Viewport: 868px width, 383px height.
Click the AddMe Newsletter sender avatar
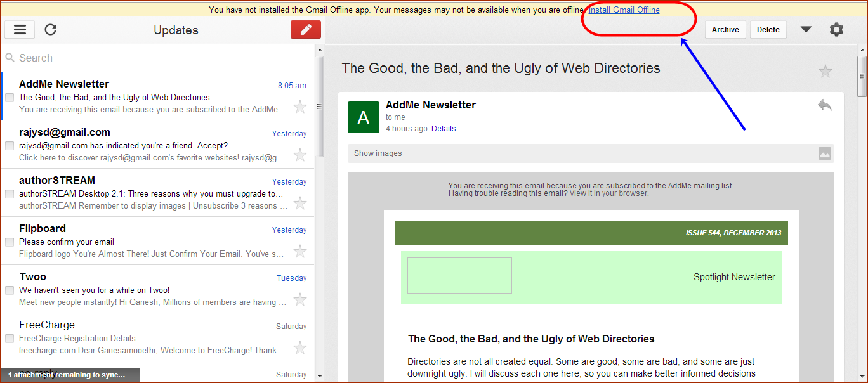click(364, 117)
